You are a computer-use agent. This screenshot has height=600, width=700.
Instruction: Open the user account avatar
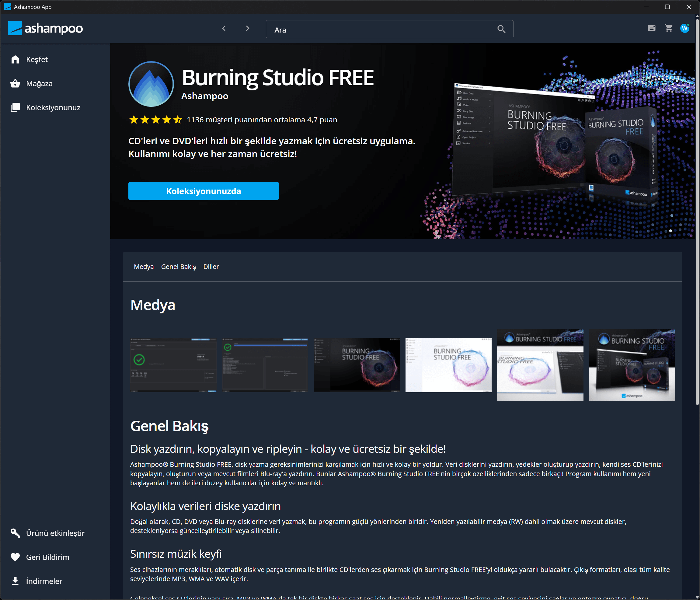tap(685, 28)
